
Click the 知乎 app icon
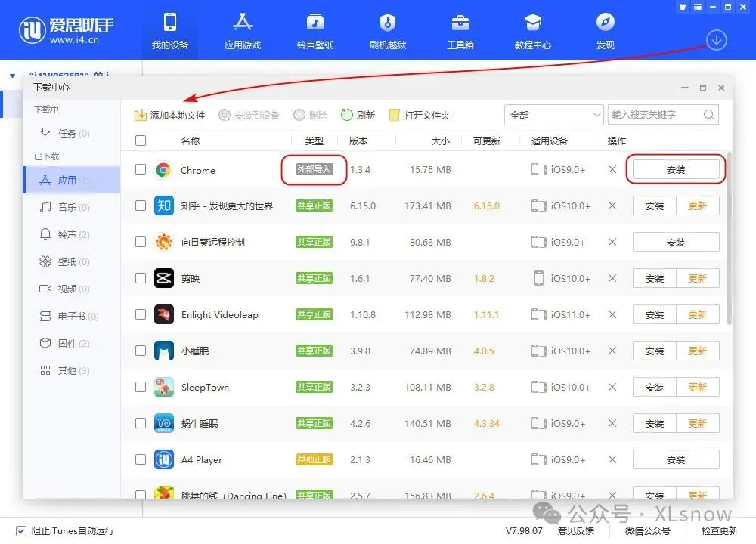163,206
